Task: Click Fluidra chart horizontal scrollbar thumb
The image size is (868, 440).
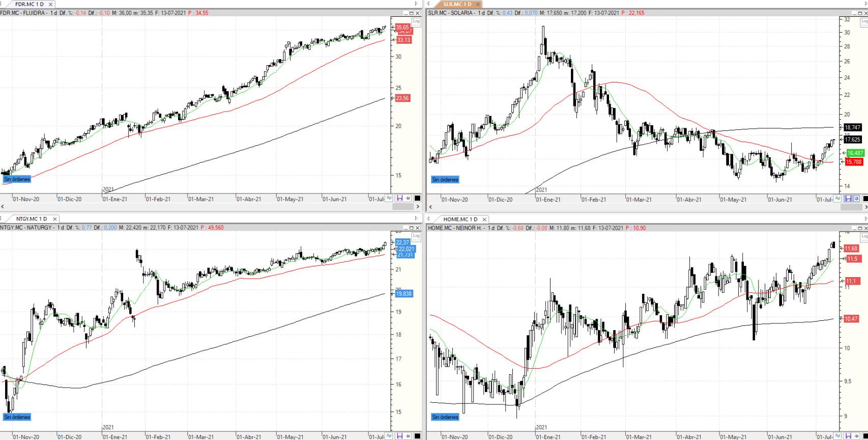Action: tap(402, 207)
